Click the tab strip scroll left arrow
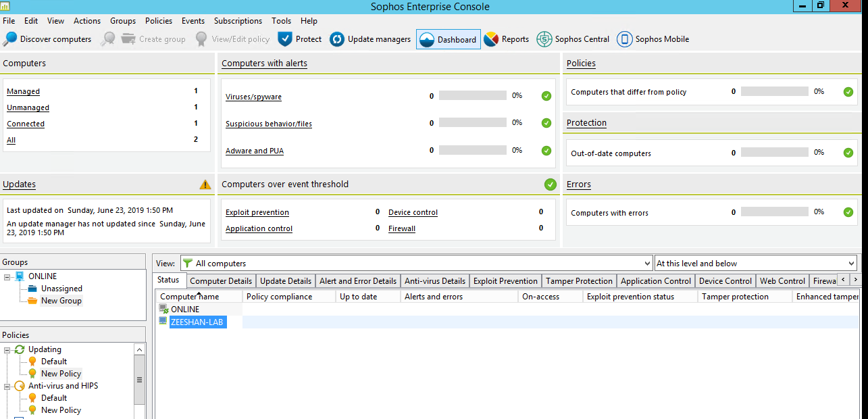868x419 pixels. (843, 280)
